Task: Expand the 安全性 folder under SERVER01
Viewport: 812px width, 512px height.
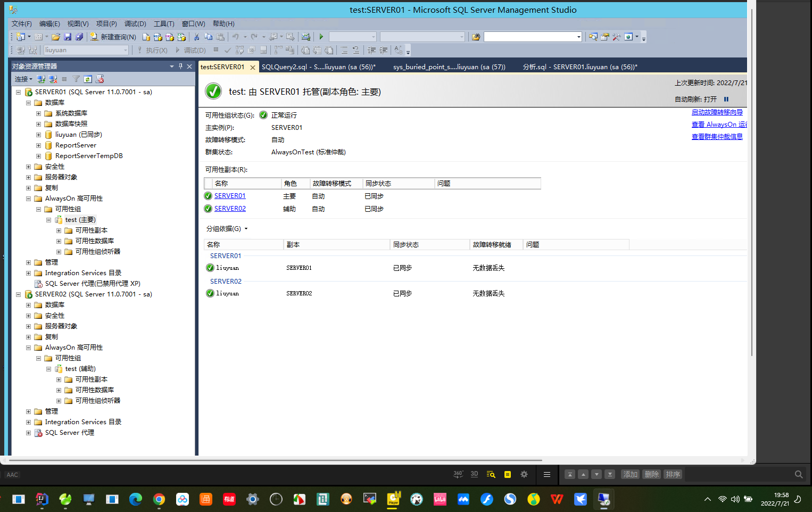Action: [x=28, y=167]
